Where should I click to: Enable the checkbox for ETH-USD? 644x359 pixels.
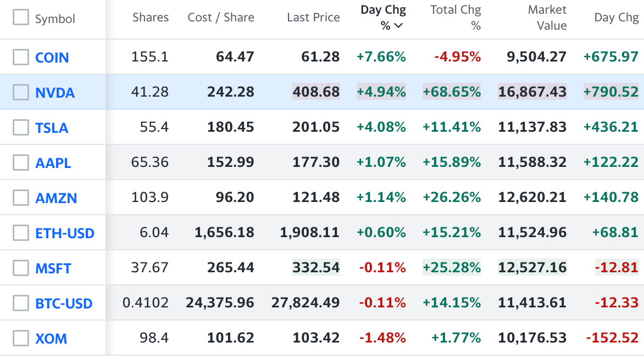click(21, 233)
